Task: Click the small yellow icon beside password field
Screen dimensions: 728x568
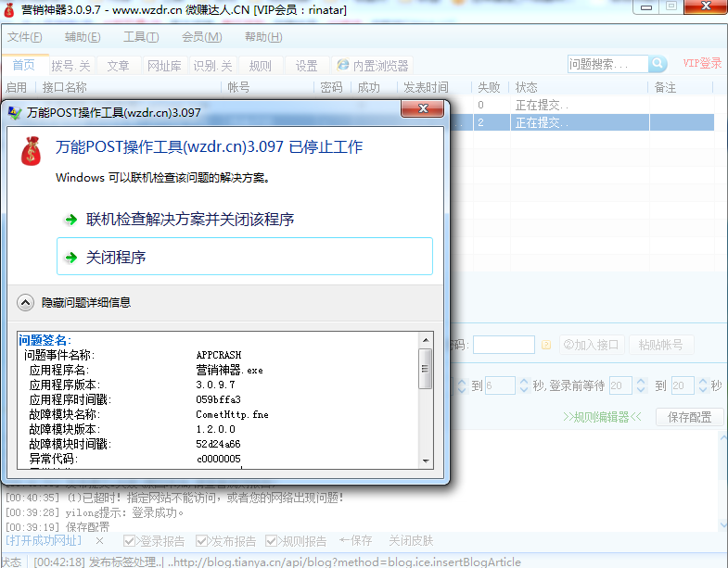Action: [x=546, y=345]
